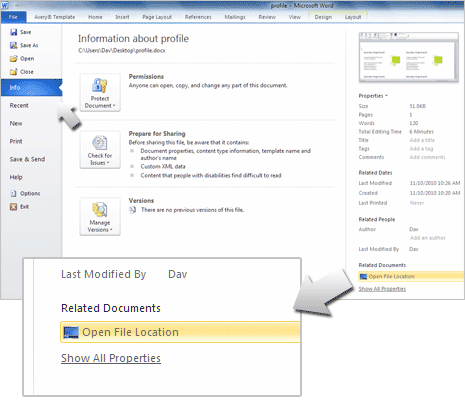The height and width of the screenshot is (405, 465).
Task: Click the Close folder icon
Action: [14, 72]
